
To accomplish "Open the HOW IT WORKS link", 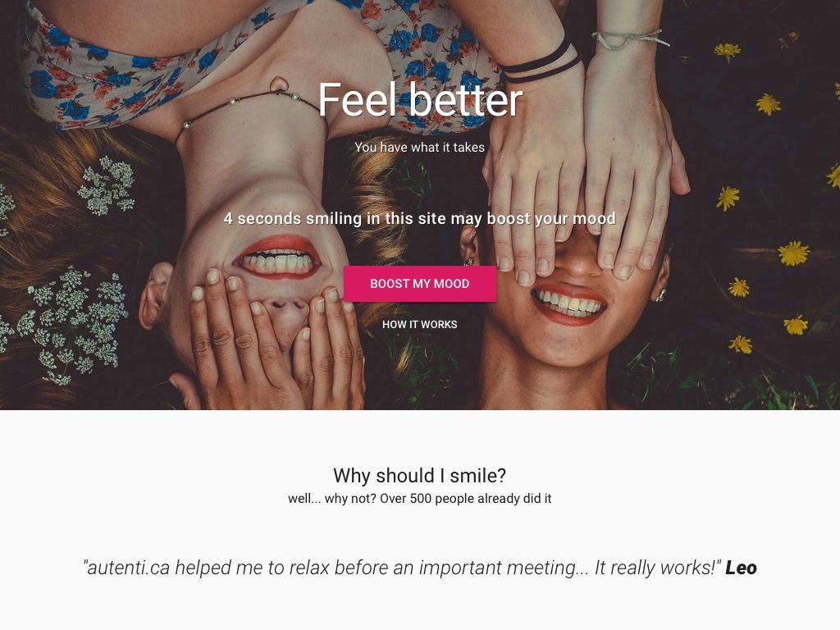I will coord(419,324).
